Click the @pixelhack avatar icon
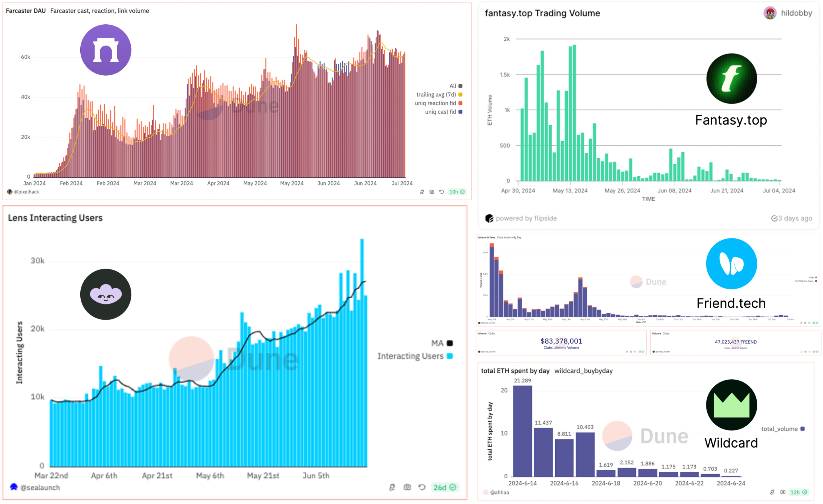Image resolution: width=823 pixels, height=504 pixels. pyautogui.click(x=10, y=192)
